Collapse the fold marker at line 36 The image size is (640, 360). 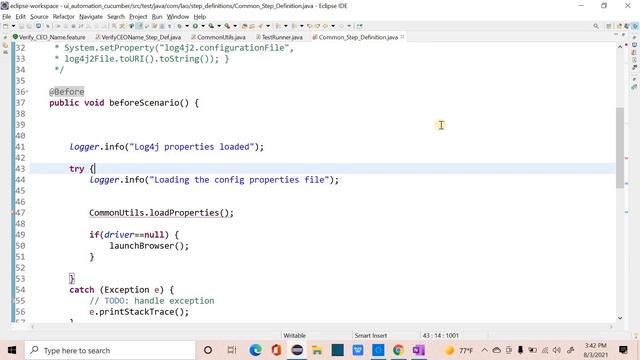(x=27, y=91)
